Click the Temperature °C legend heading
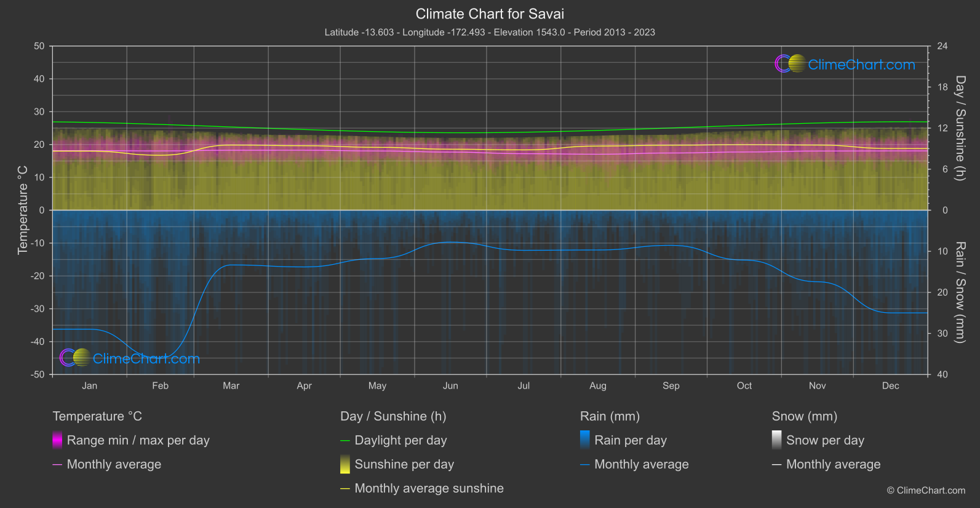980x508 pixels. 97,416
